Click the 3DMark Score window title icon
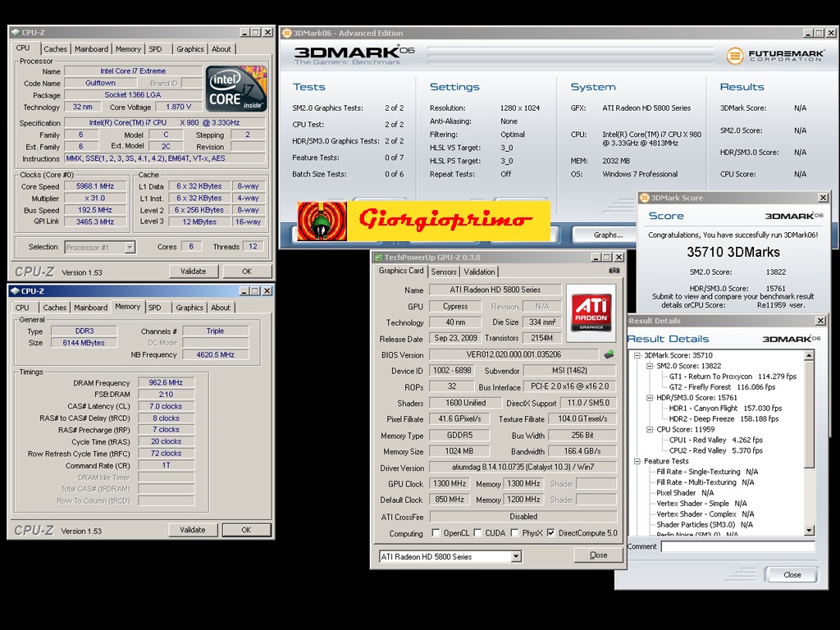This screenshot has height=630, width=840. point(645,198)
